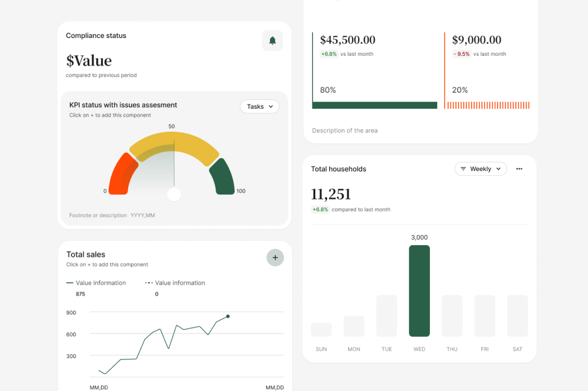Select the red segment of the KPI gauge
Screen dimensions: 588x391
tap(123, 175)
